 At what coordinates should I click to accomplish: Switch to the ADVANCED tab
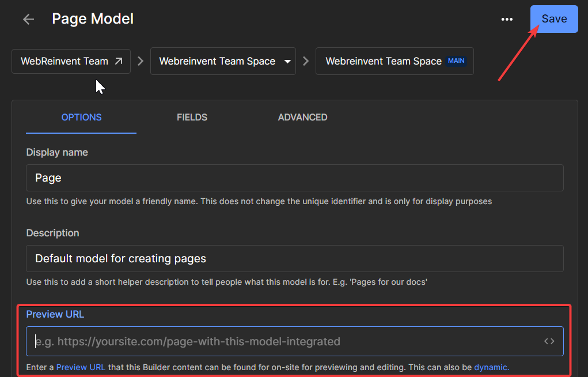click(x=302, y=117)
